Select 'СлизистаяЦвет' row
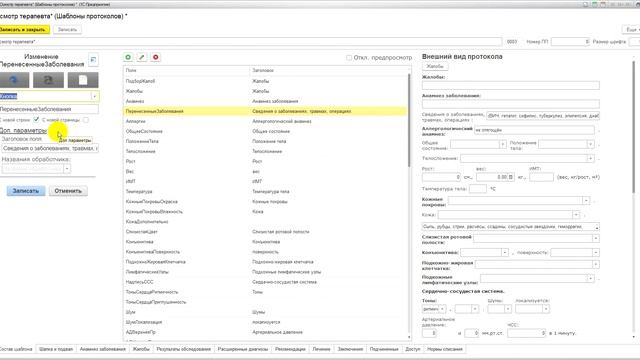Viewport: 640px width, 360px height. 265,232
